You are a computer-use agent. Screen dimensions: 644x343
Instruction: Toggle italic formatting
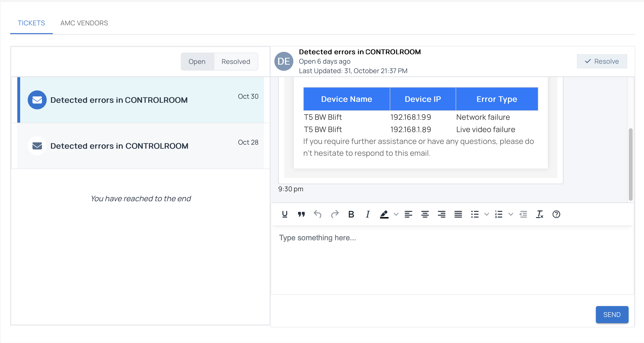coord(367,214)
